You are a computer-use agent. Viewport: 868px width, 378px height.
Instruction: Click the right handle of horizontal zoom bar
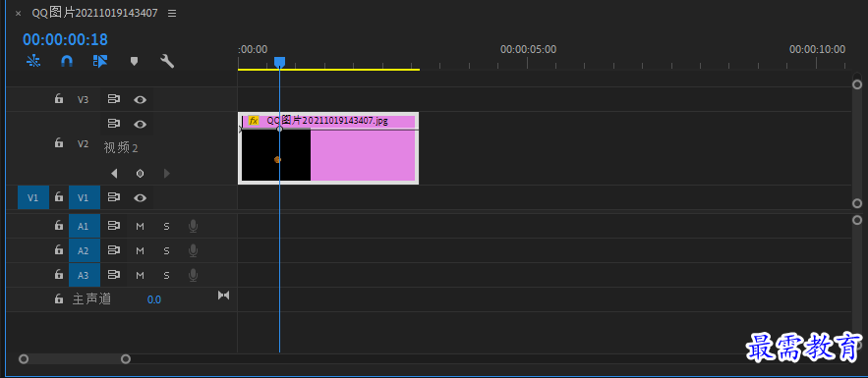tap(126, 359)
